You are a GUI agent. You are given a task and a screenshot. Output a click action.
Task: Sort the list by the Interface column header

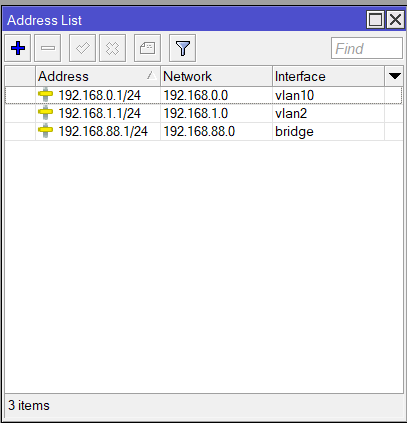click(x=328, y=76)
